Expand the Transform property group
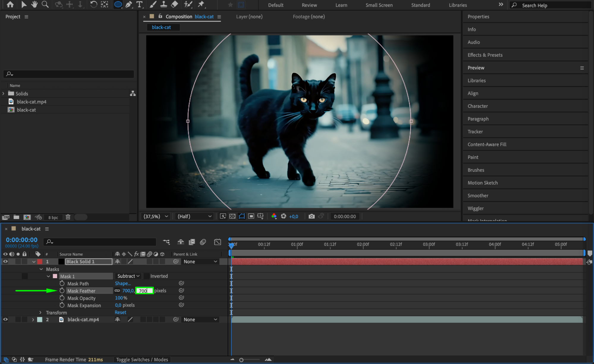The width and height of the screenshot is (594, 364). pyautogui.click(x=41, y=313)
